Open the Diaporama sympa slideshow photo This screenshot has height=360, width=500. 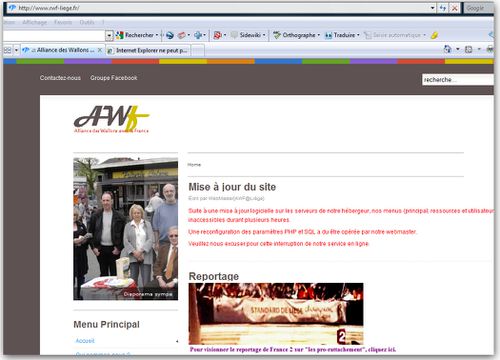point(126,229)
